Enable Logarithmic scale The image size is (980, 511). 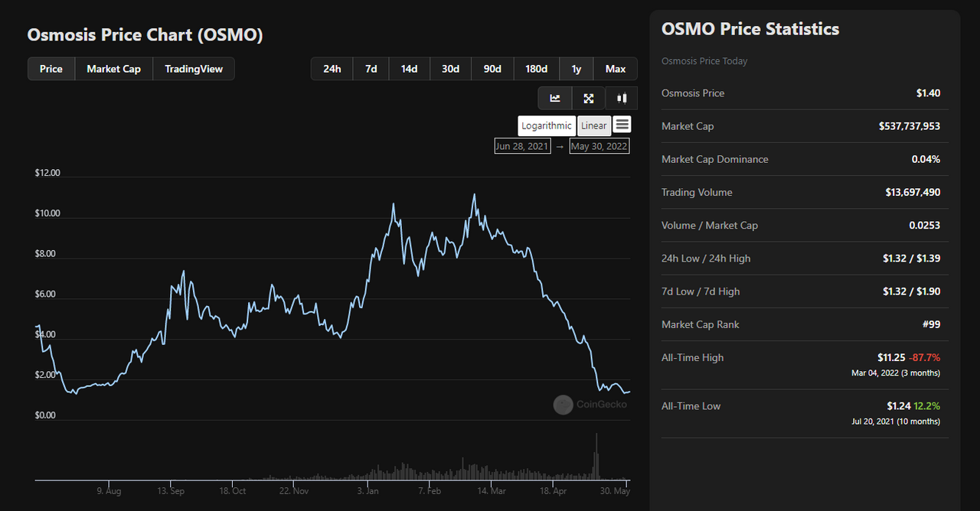click(x=547, y=125)
